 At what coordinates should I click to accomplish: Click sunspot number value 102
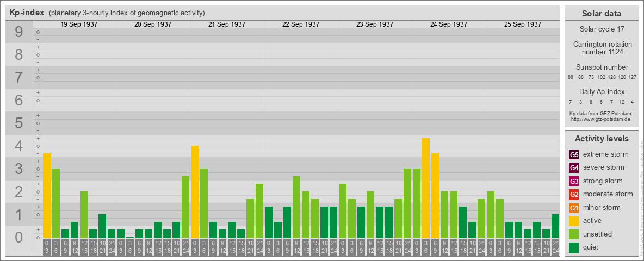coord(601,77)
